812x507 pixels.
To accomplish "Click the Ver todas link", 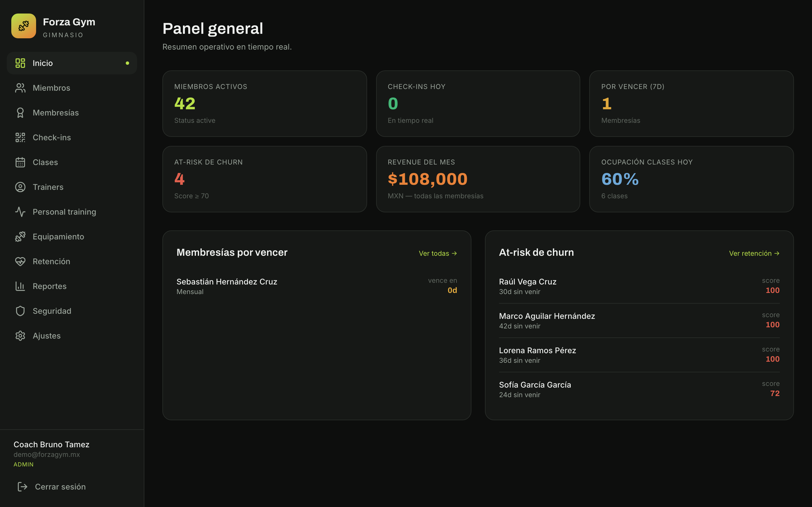I will [438, 253].
